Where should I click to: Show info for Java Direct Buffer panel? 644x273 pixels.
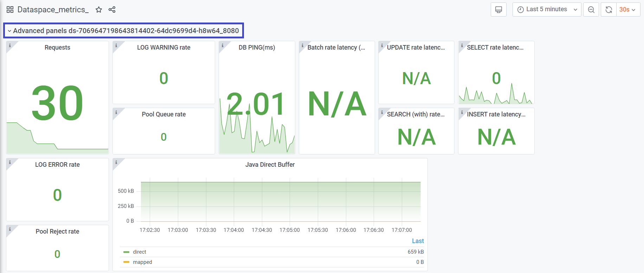(116, 162)
